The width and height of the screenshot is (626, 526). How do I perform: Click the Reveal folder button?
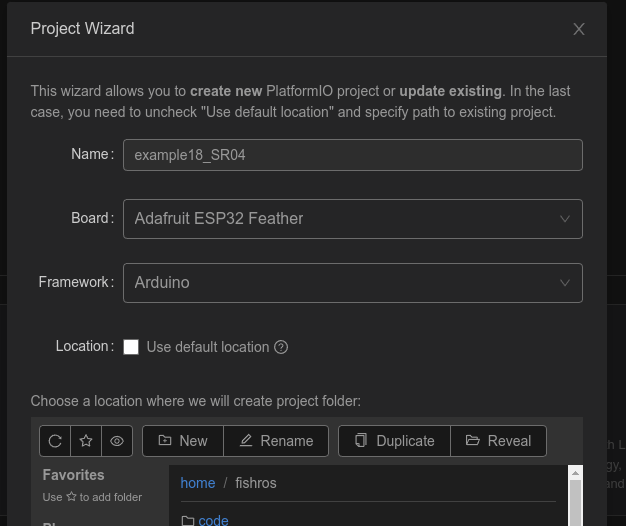pos(498,441)
